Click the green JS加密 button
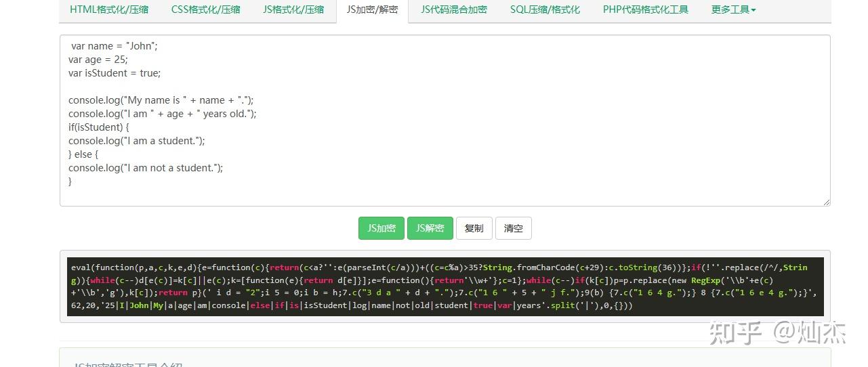The image size is (868, 367). [381, 228]
